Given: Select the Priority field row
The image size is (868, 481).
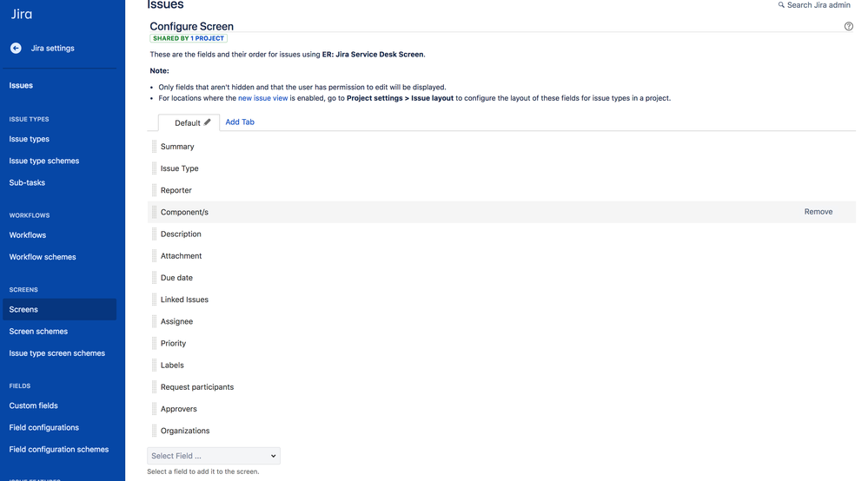Looking at the screenshot, I should tap(501, 343).
